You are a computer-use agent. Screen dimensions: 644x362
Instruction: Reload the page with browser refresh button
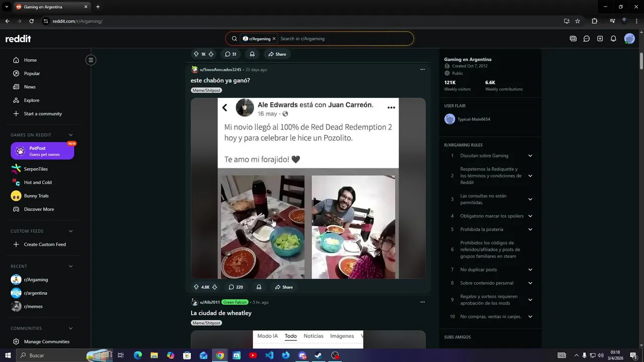(x=31, y=21)
